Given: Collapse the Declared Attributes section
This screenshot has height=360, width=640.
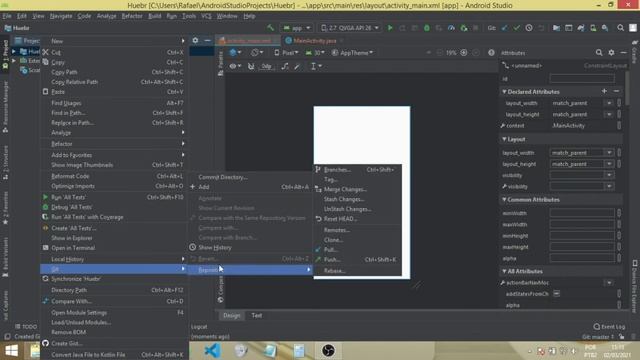Looking at the screenshot, I should point(504,92).
